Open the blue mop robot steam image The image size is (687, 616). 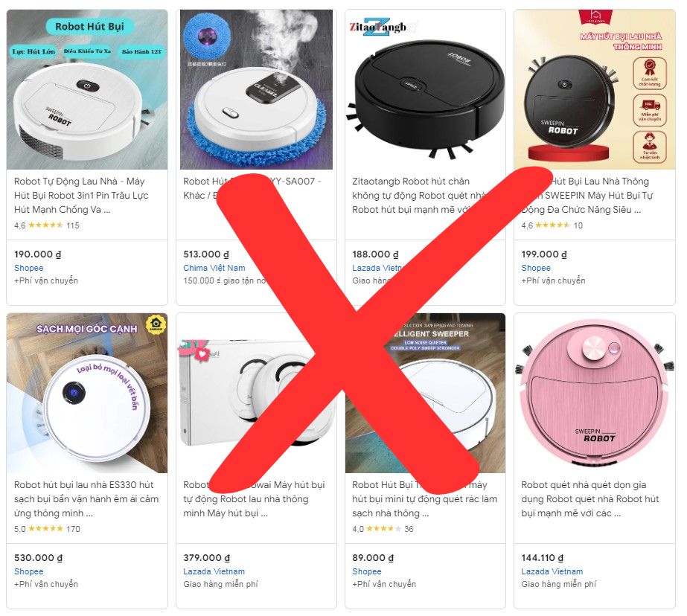tap(256, 89)
